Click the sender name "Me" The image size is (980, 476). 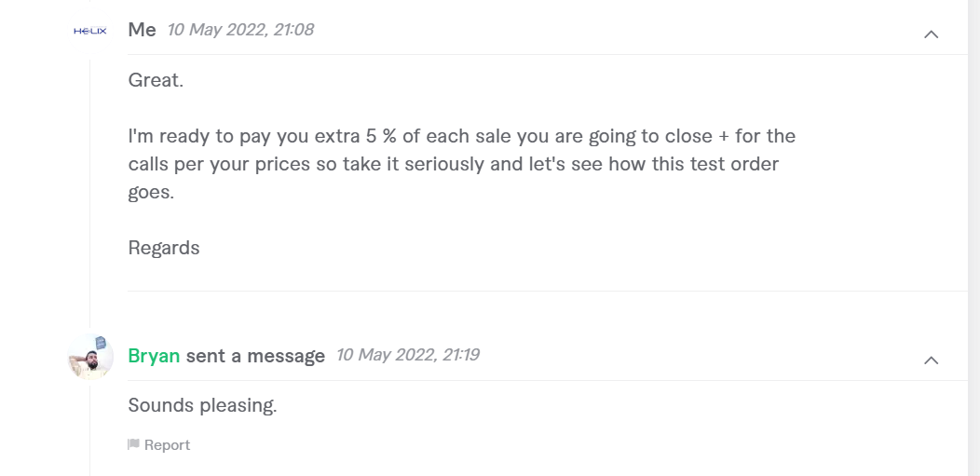142,30
